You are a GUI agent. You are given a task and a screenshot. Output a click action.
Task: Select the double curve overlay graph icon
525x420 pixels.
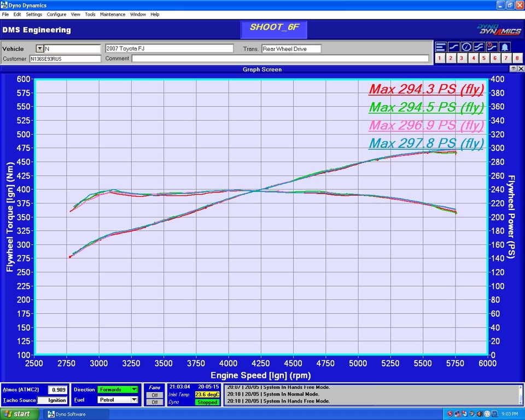[479, 47]
